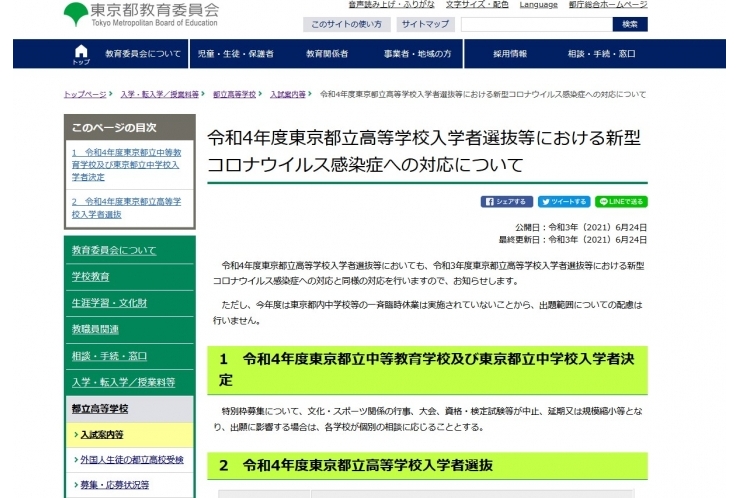Open 外国人生徒の都立高校受検 sidebar item
Viewport: 740px width, 498px height.
tap(132, 460)
